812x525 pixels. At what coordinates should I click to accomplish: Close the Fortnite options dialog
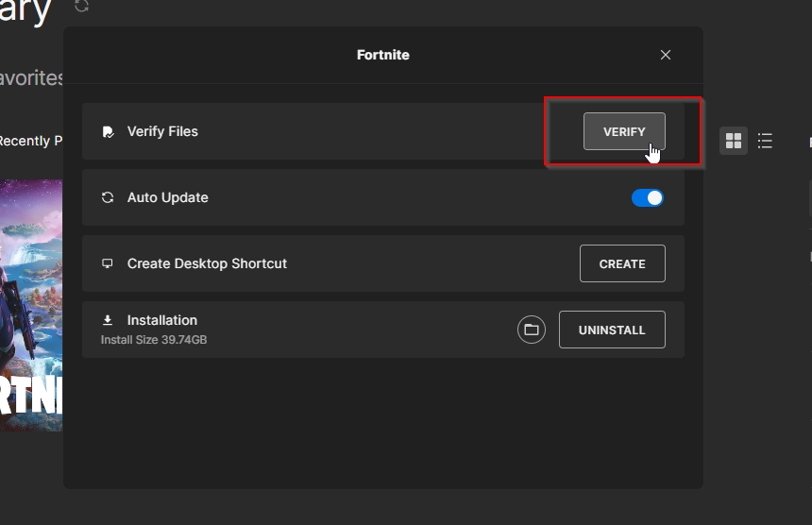pyautogui.click(x=666, y=55)
